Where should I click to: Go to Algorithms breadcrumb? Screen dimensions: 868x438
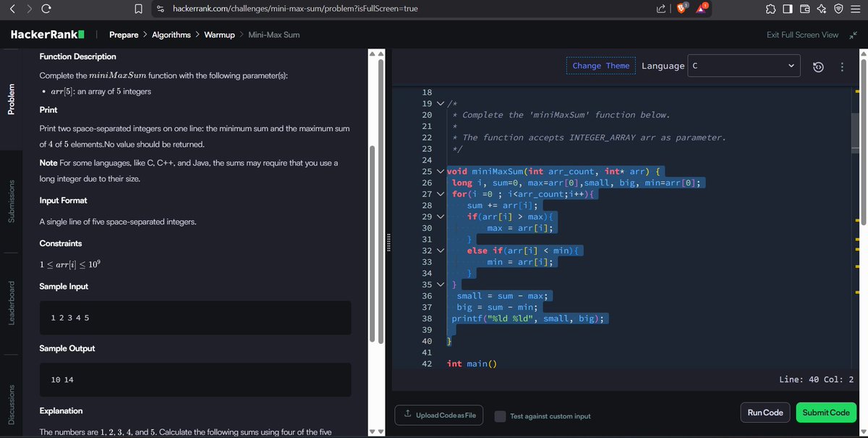pyautogui.click(x=171, y=35)
